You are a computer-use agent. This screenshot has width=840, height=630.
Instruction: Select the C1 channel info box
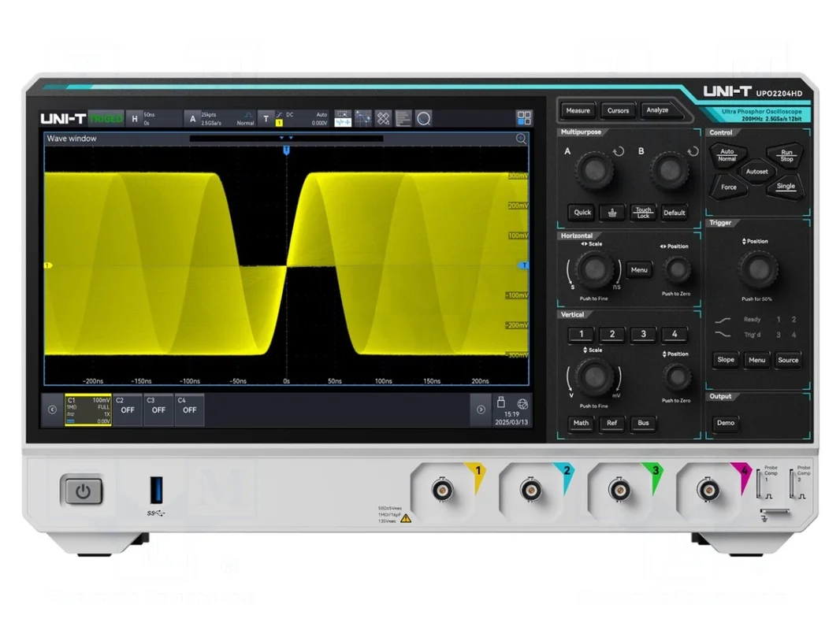click(x=88, y=410)
